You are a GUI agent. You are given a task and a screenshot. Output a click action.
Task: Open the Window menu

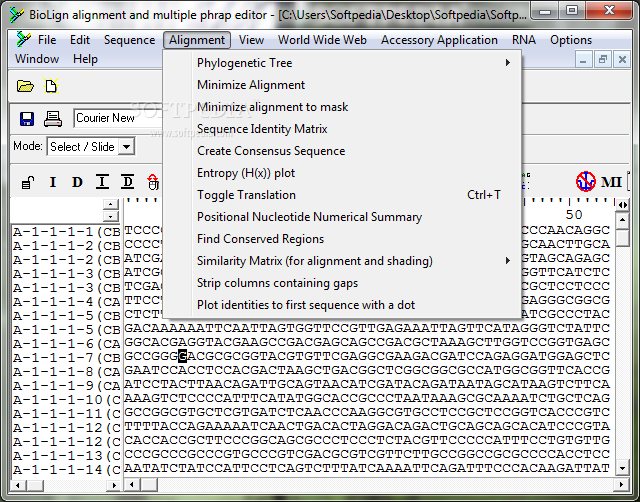(x=37, y=59)
